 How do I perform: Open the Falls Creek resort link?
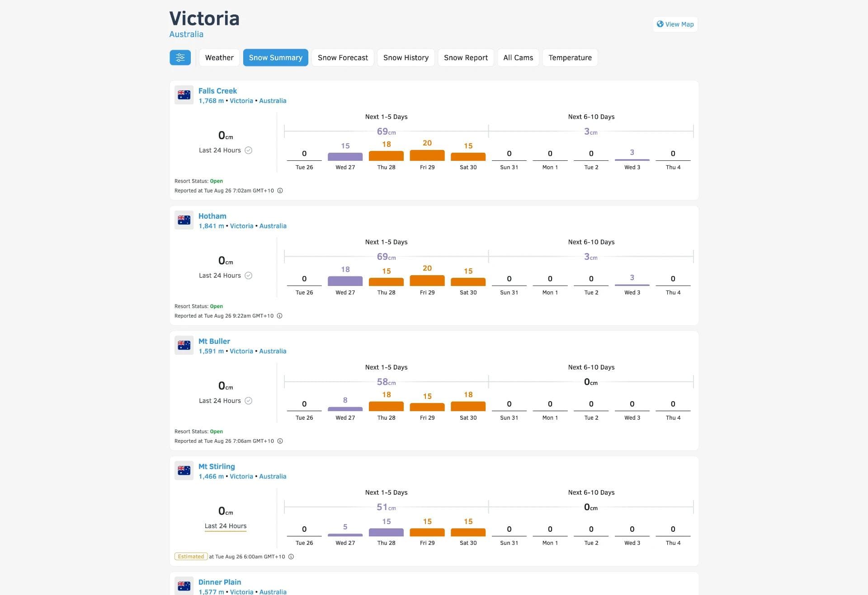click(217, 91)
